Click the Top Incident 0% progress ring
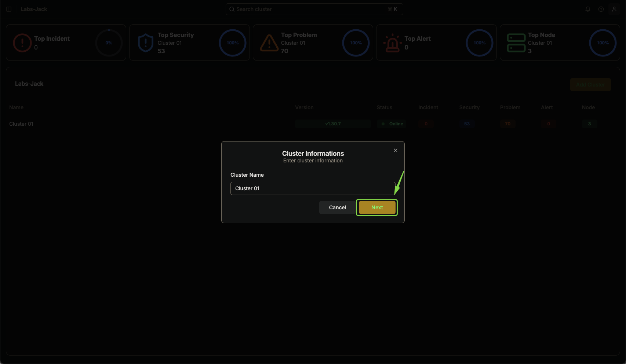This screenshot has height=364, width=626. 109,43
